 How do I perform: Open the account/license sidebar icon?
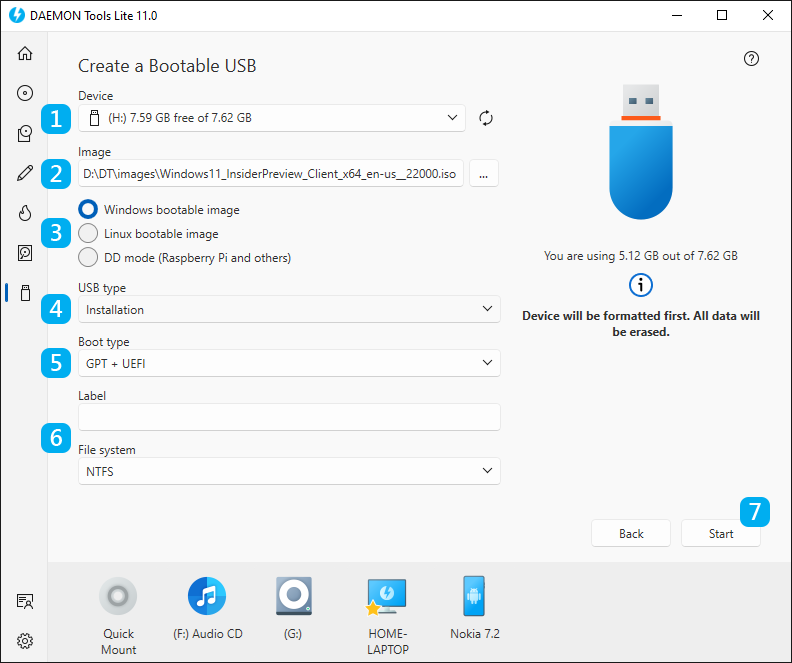pyautogui.click(x=25, y=601)
